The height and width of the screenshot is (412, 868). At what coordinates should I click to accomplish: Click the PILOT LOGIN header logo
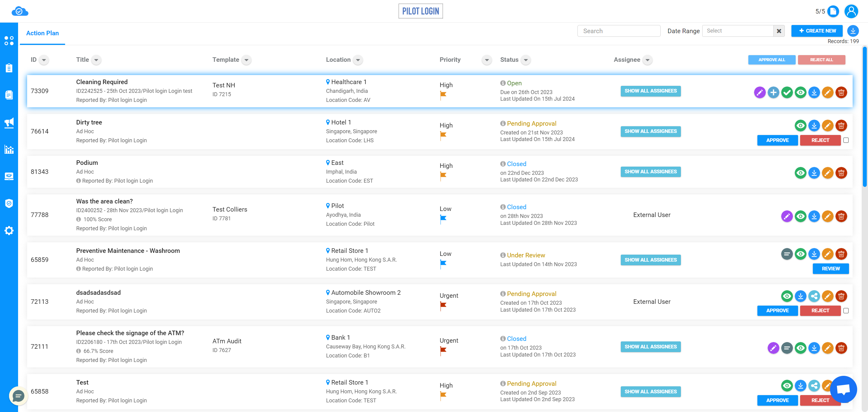(x=420, y=11)
